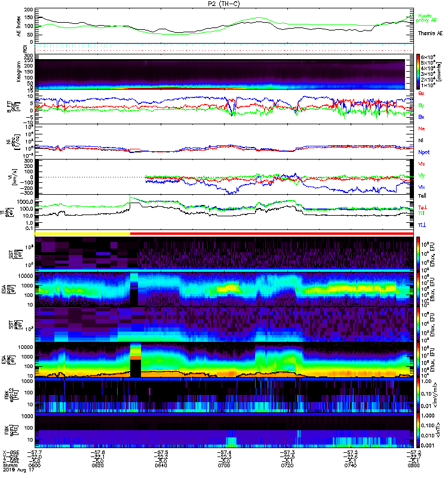This screenshot has height=478, width=448.
Task: Click the 0640 time tick label
Action: click(161, 465)
